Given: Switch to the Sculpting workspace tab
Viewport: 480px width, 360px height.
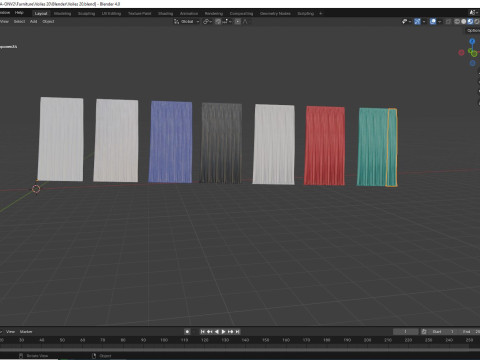Looking at the screenshot, I should pyautogui.click(x=86, y=14).
